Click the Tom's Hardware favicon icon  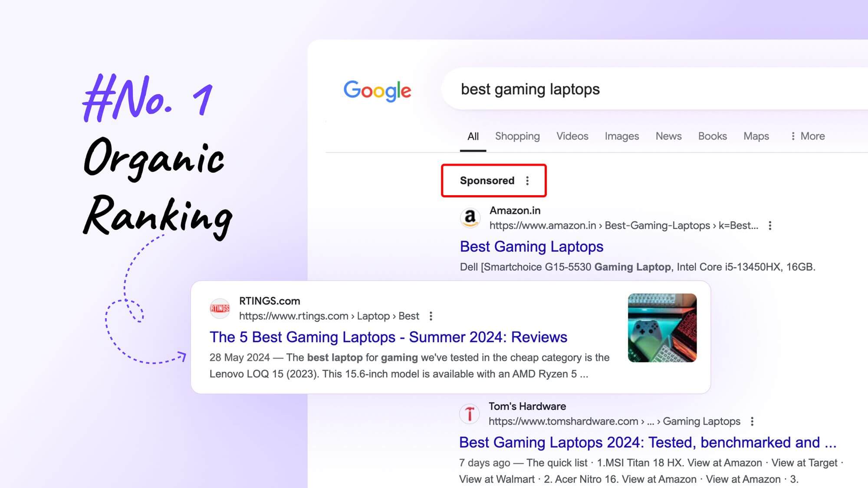pyautogui.click(x=470, y=413)
